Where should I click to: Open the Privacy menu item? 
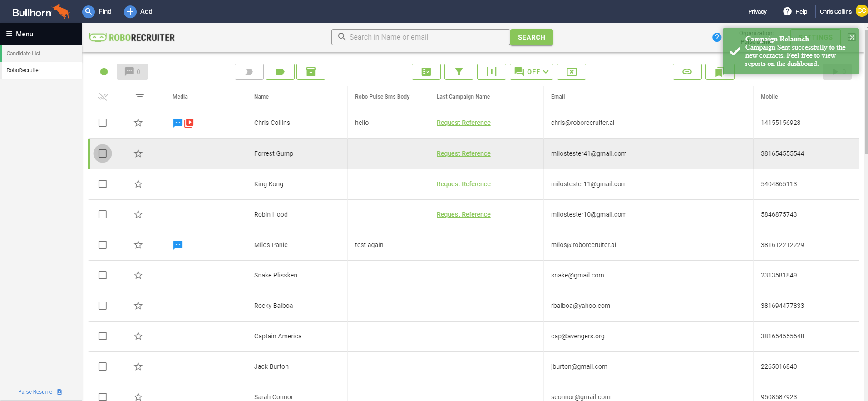pos(757,12)
